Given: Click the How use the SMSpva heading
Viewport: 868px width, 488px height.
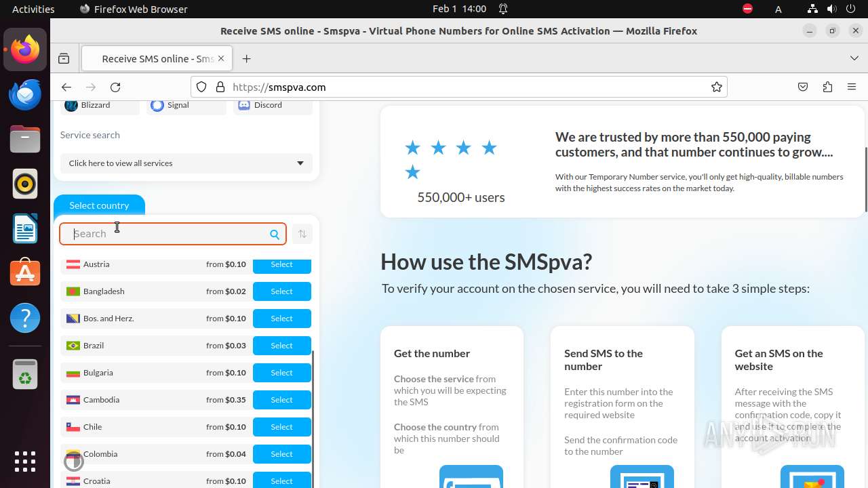Looking at the screenshot, I should coord(486,262).
